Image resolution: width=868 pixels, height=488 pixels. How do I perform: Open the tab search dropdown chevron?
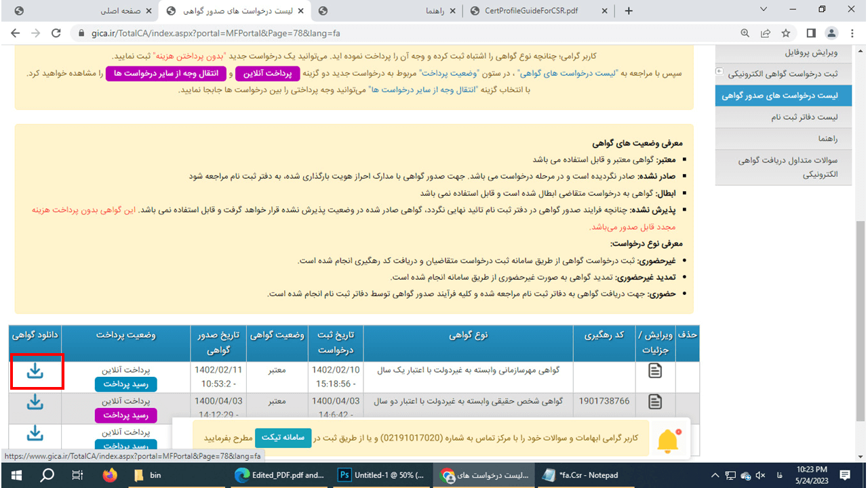point(764,10)
